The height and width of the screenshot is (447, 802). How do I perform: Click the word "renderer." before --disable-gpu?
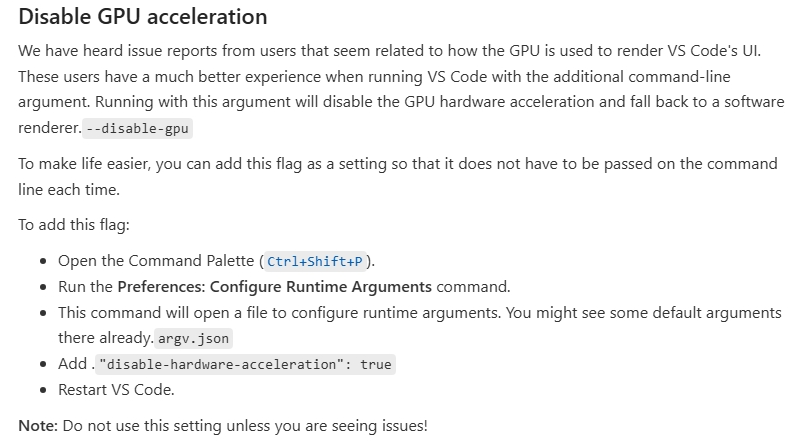pos(49,128)
